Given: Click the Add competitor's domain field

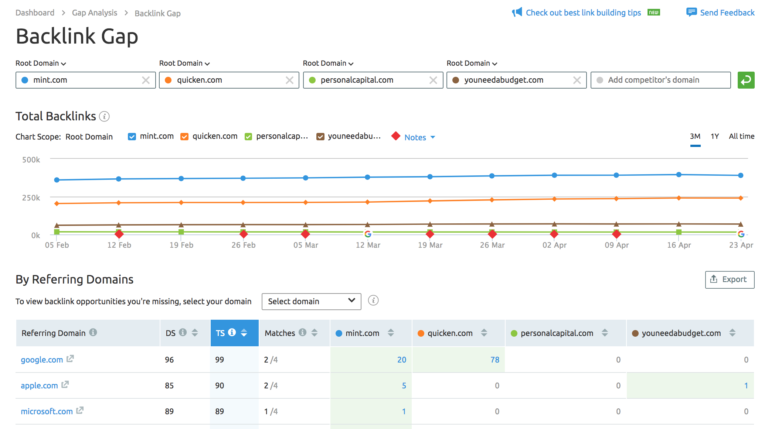Looking at the screenshot, I should tap(660, 80).
